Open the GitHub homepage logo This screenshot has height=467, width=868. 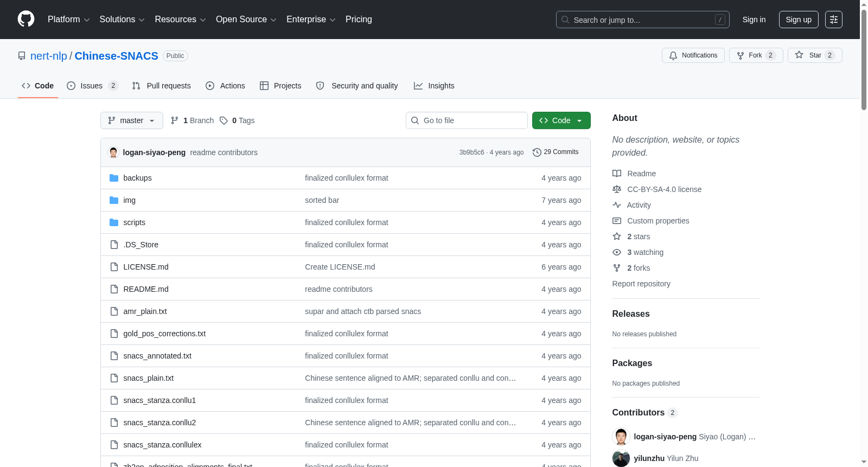click(x=26, y=19)
